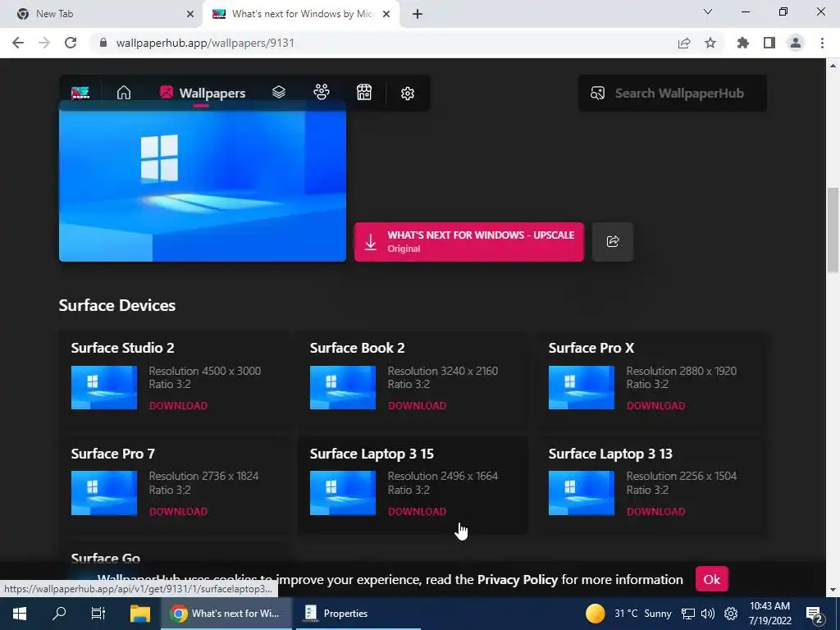The height and width of the screenshot is (630, 840).
Task: Open WallpaperHub settings gear
Action: (408, 94)
